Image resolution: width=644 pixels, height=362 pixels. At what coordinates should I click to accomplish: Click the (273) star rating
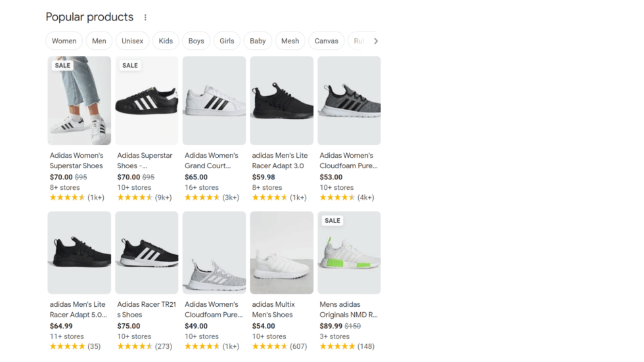[x=145, y=346]
